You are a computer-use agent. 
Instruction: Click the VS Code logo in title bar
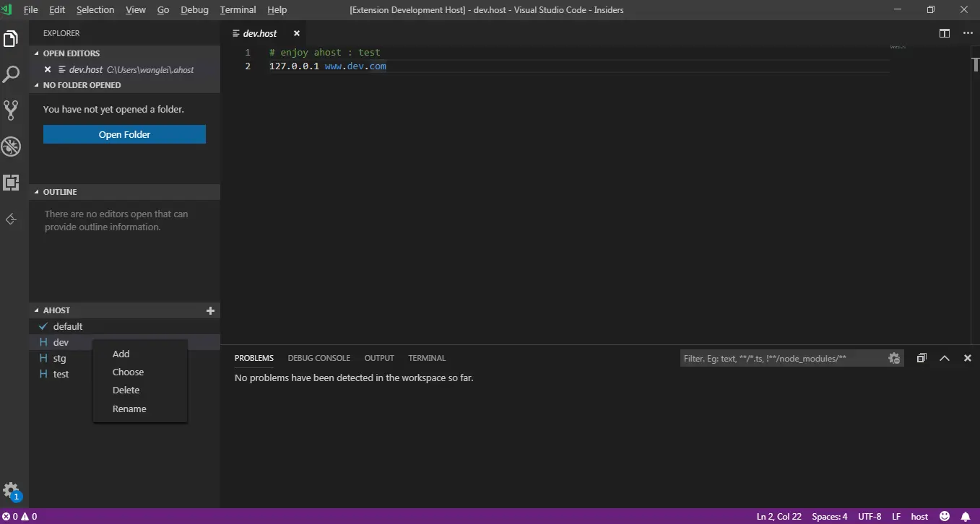point(7,9)
